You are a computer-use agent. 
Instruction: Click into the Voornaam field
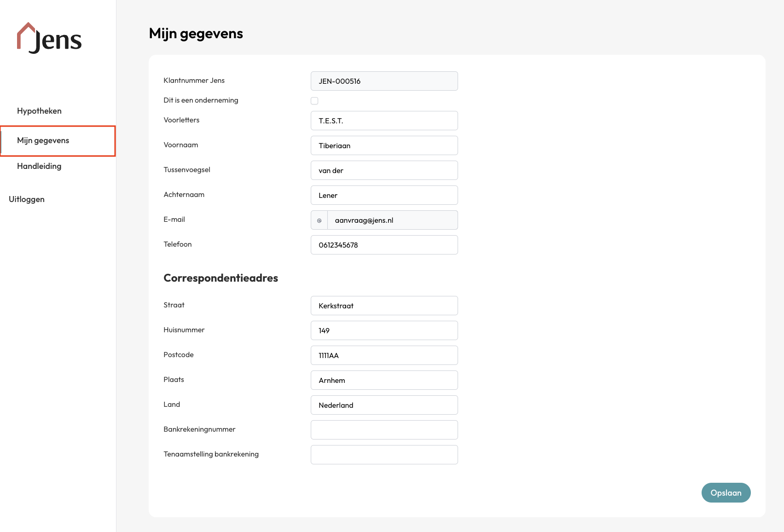tap(384, 146)
